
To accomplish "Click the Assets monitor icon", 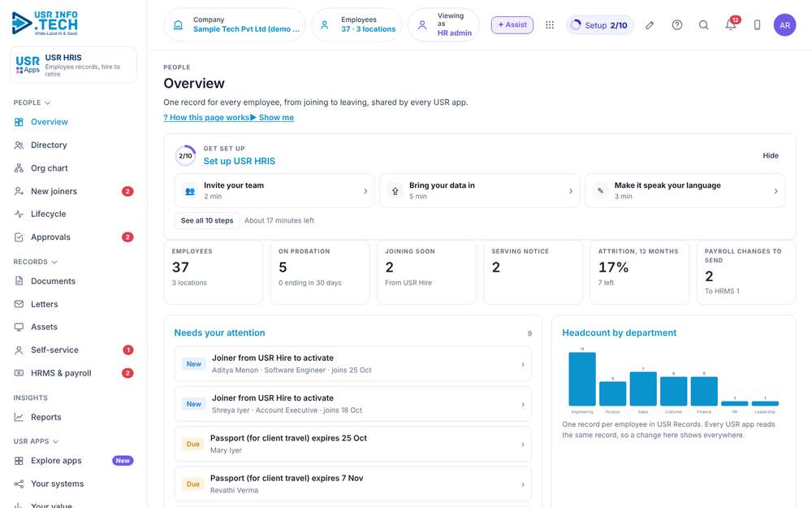I will [19, 327].
